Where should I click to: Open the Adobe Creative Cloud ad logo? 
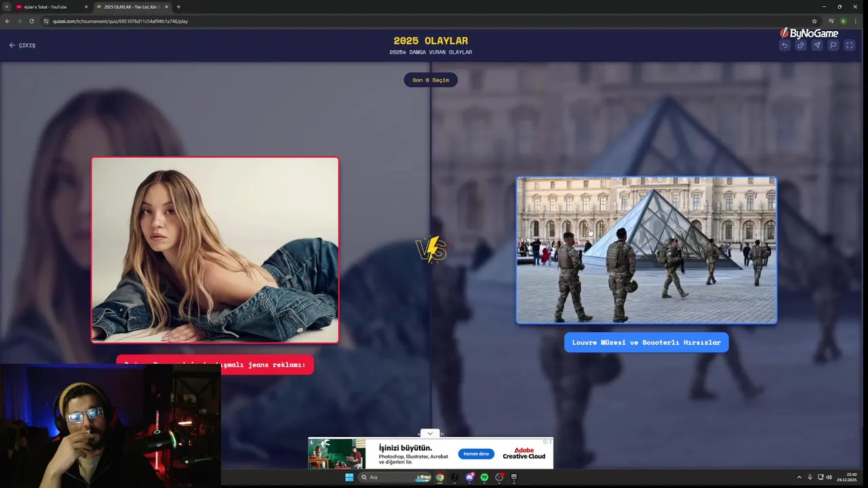point(524,453)
